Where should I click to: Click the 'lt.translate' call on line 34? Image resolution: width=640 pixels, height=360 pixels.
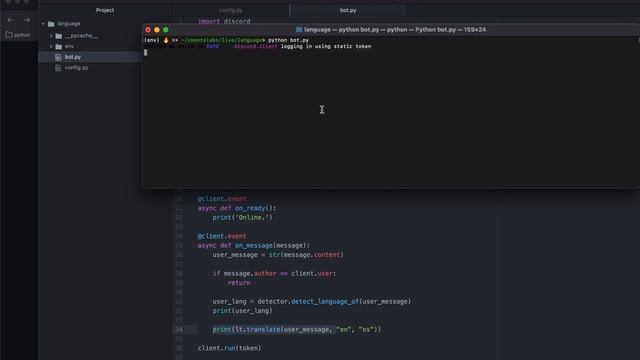point(258,329)
